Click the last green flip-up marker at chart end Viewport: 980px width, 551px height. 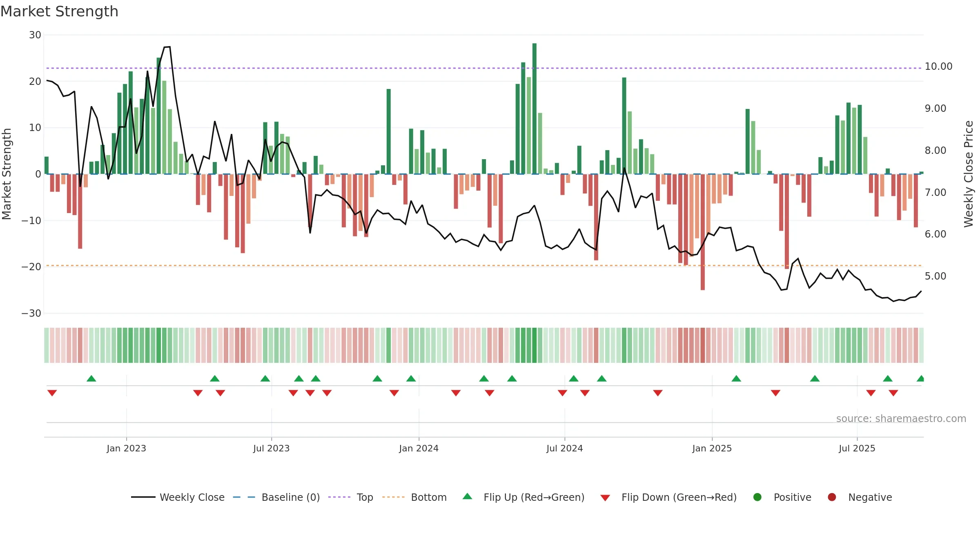pos(920,378)
